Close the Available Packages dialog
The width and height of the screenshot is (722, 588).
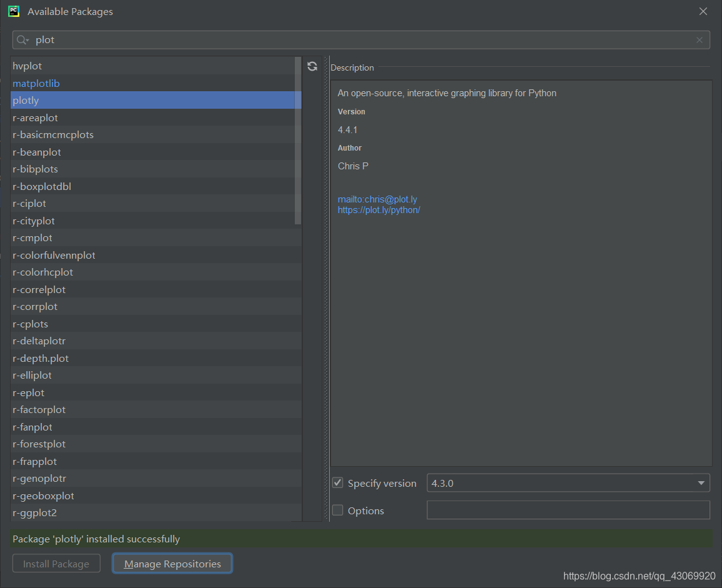click(703, 11)
